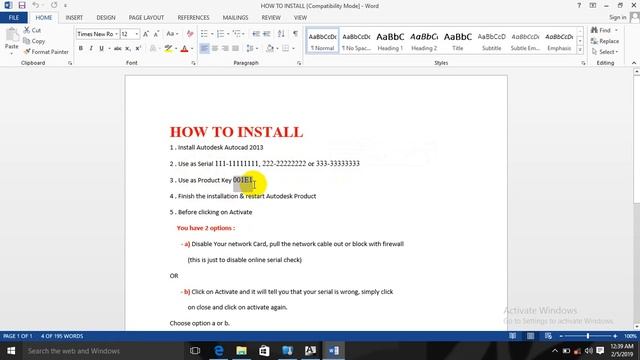Toggle Superscript formatting
Screen dimensions: 640x360
[x=138, y=48]
